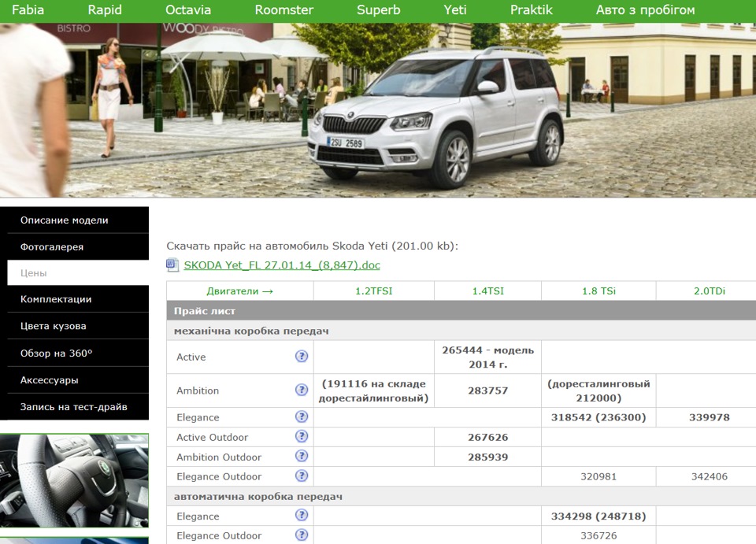
Task: Click the Двигатели column header
Action: [x=239, y=291]
